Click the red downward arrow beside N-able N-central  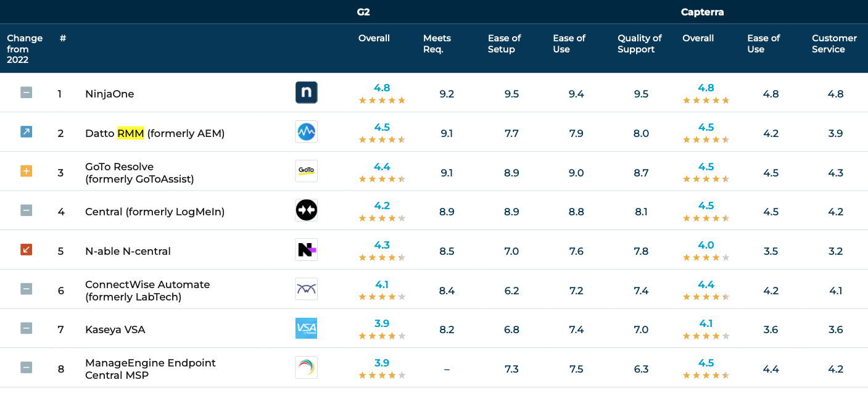(25, 249)
